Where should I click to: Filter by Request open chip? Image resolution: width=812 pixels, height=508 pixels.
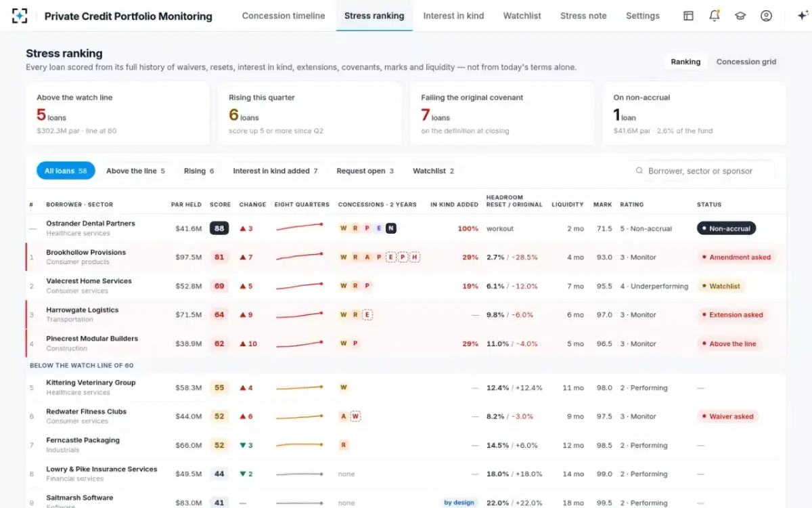pyautogui.click(x=365, y=171)
